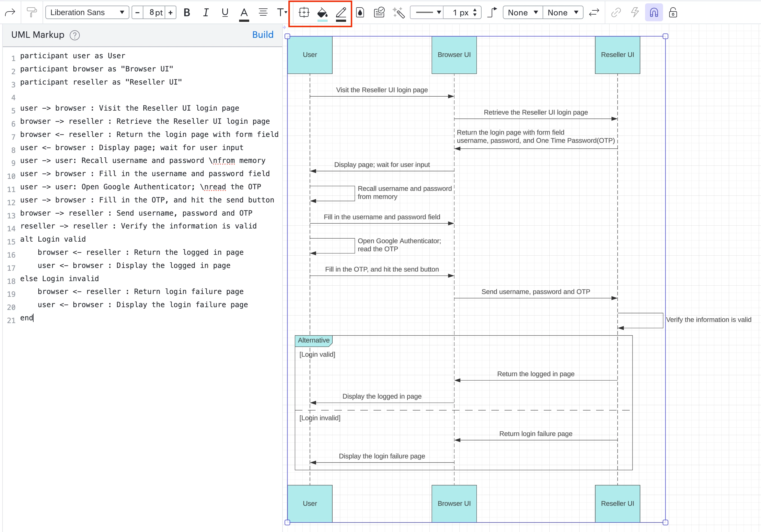The width and height of the screenshot is (761, 532).
Task: Click the Alternative frame label
Action: coord(314,340)
